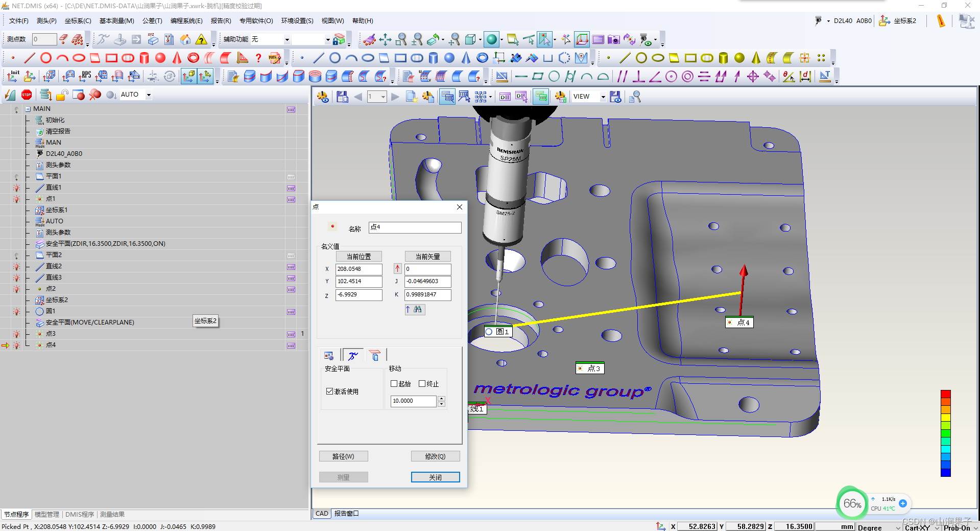This screenshot has height=531, width=980.
Task: Open the red question mark unknown-feature tool
Action: tap(258, 58)
